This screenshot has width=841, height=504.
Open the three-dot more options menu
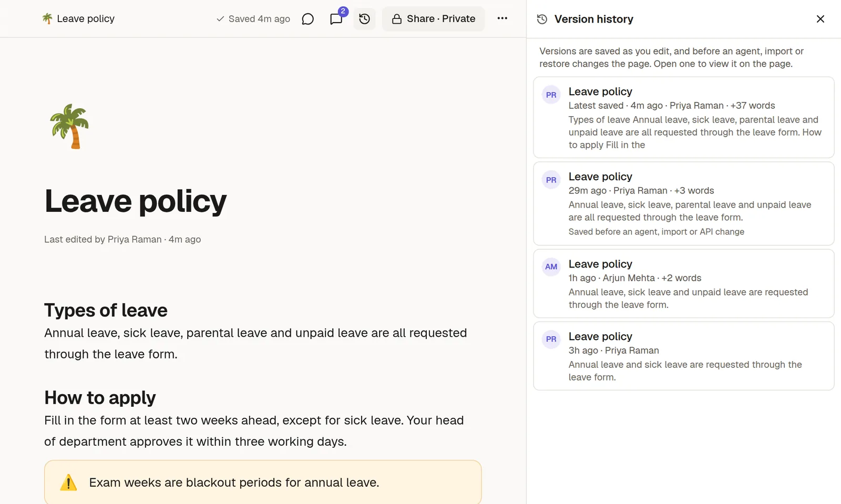coord(502,18)
